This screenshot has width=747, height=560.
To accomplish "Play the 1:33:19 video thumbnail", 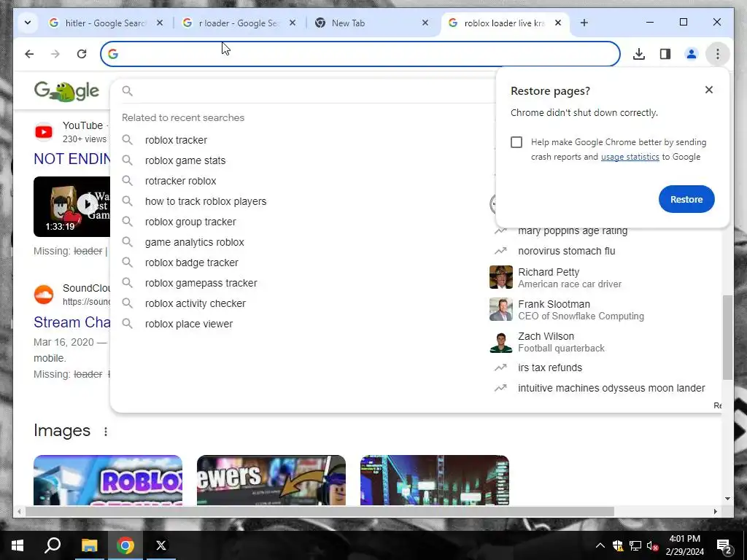I will [72, 206].
